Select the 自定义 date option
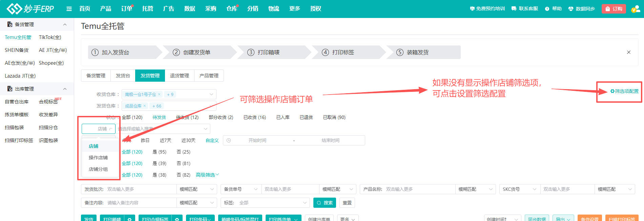Image resolution: width=644 pixels, height=221 pixels. click(212, 140)
